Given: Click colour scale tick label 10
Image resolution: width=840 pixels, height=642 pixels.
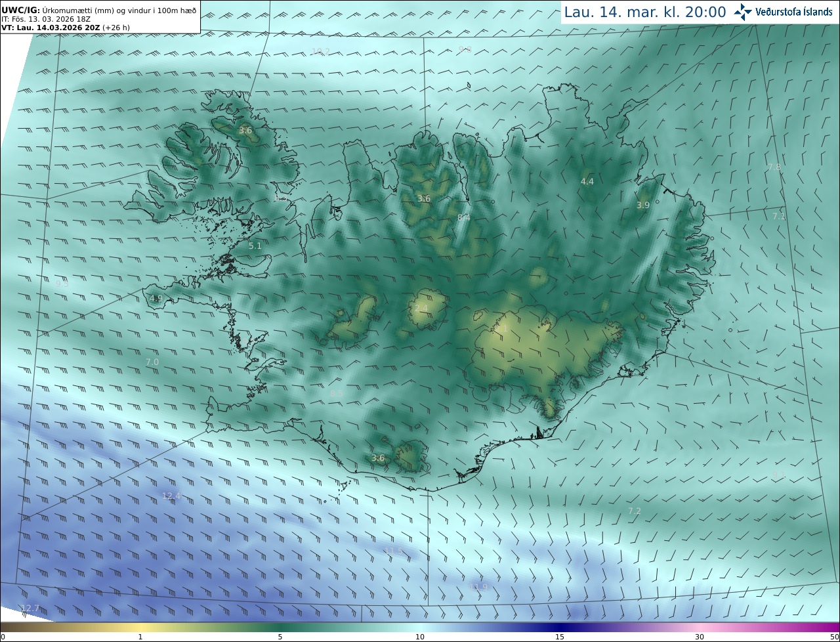Looking at the screenshot, I should [420, 637].
